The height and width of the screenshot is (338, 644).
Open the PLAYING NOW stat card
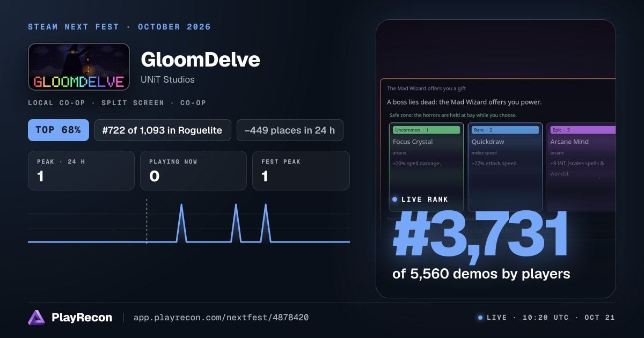point(193,171)
